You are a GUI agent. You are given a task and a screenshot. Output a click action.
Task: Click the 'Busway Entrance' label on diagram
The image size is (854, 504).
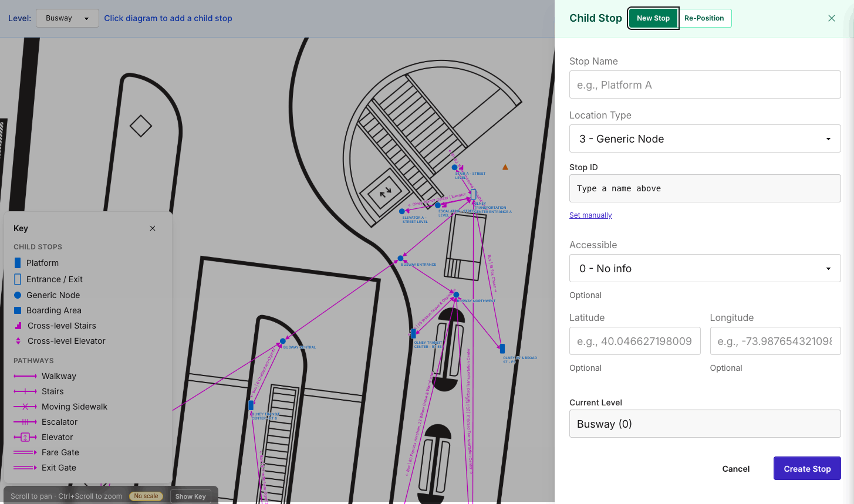coord(418,265)
